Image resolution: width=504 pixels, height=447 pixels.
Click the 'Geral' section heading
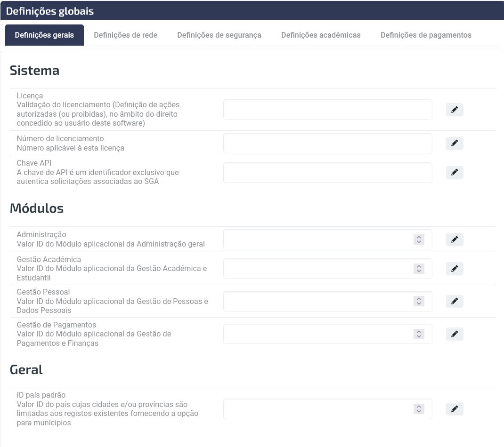point(26,370)
